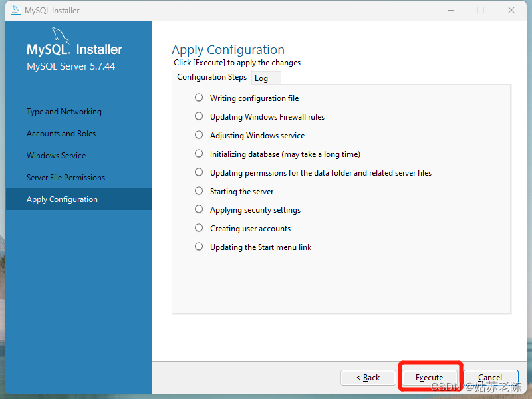This screenshot has width=532, height=399.
Task: Click the 'Creating user accounts' step text
Action: coord(251,229)
